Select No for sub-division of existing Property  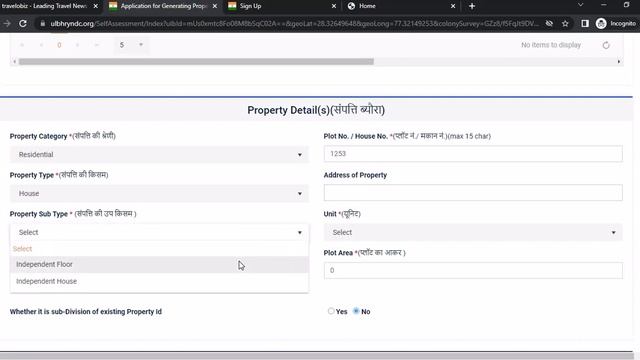[356, 311]
